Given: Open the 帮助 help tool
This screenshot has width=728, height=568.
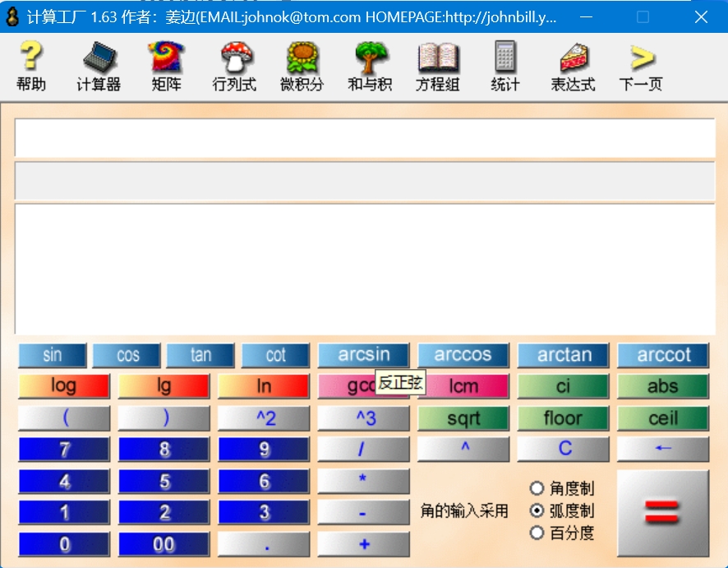Looking at the screenshot, I should 30,67.
